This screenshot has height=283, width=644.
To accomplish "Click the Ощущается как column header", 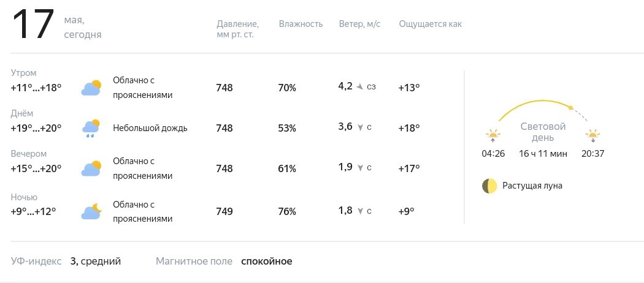I will 431,25.
